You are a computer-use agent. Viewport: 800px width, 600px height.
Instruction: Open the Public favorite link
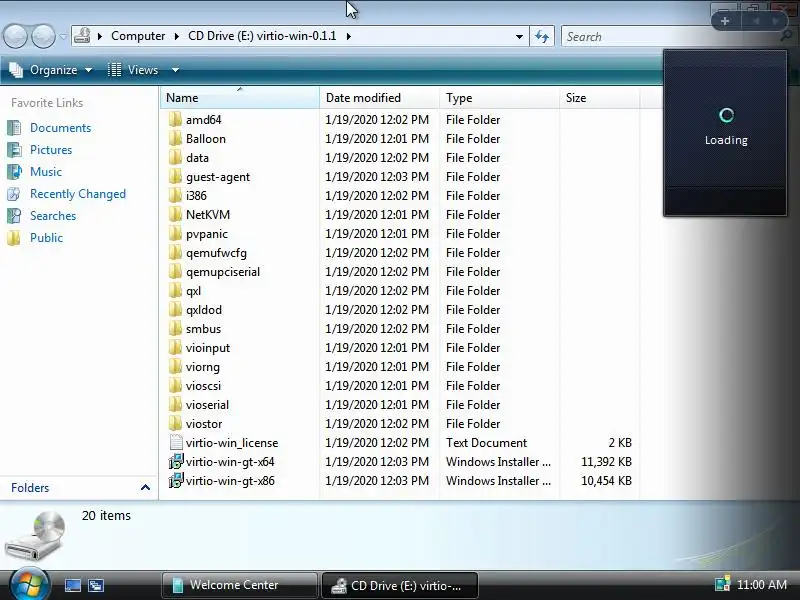pos(46,238)
